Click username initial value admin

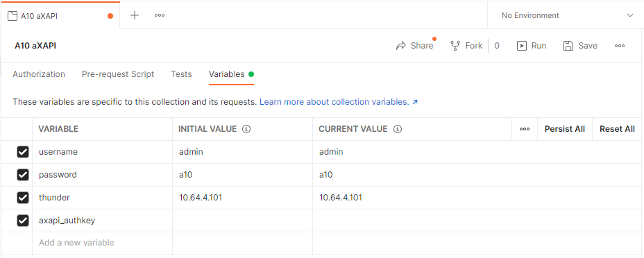(x=242, y=152)
